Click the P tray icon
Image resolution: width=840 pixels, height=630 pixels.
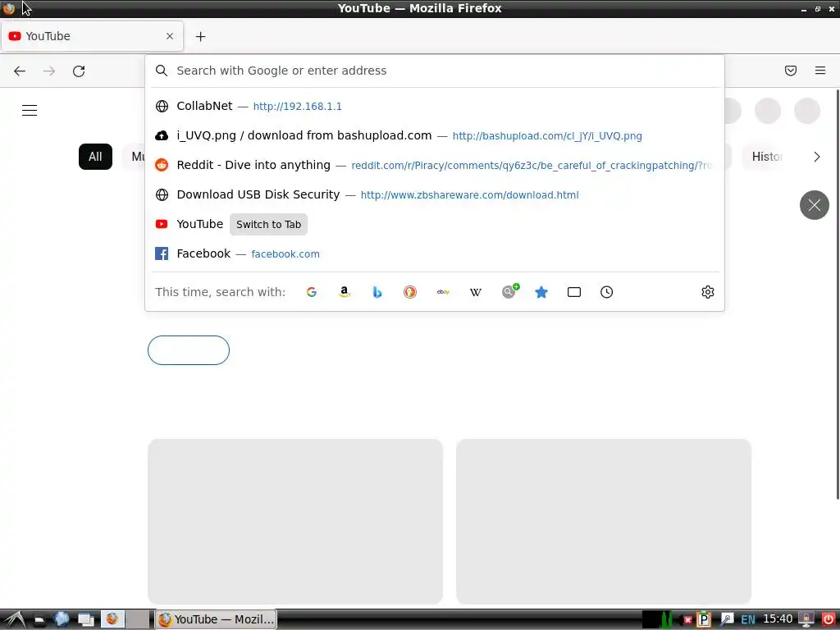click(703, 619)
